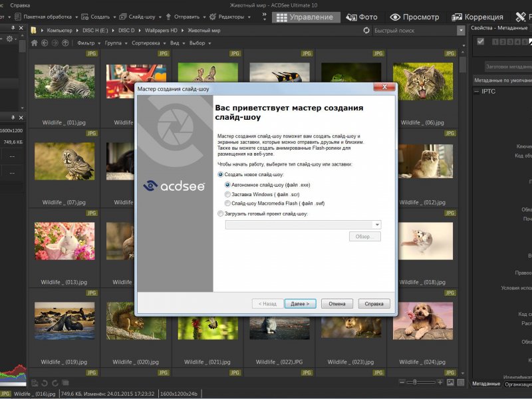Click the Обзор browse button
The height and width of the screenshot is (399, 532).
point(364,237)
